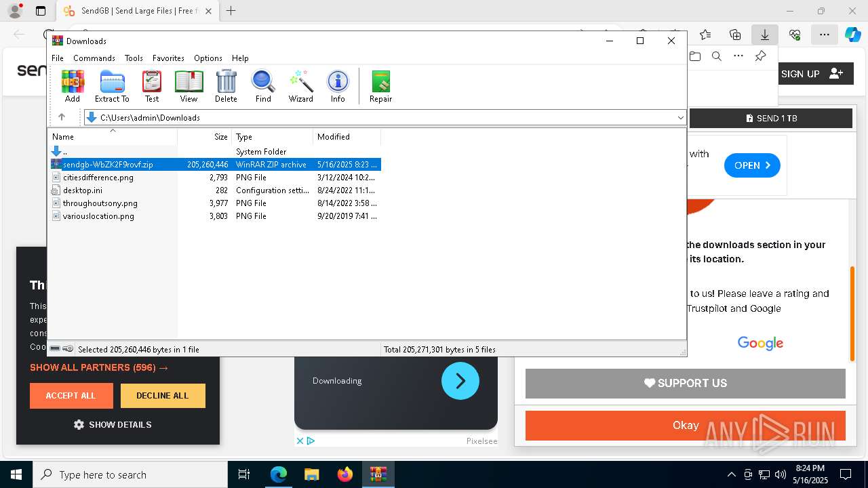Click the search icon in downloads panel
Screen dimensions: 868x488
716,56
